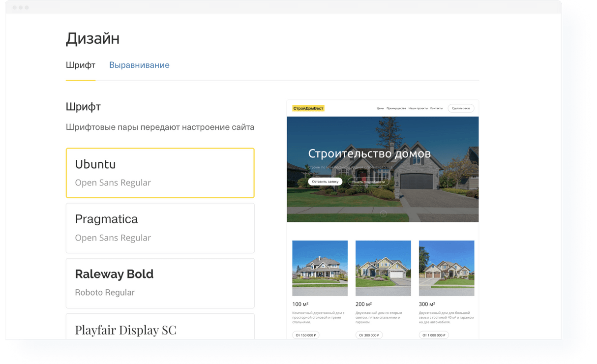Click the 100 м² label
Image resolution: width=597 pixels, height=364 pixels.
300,304
